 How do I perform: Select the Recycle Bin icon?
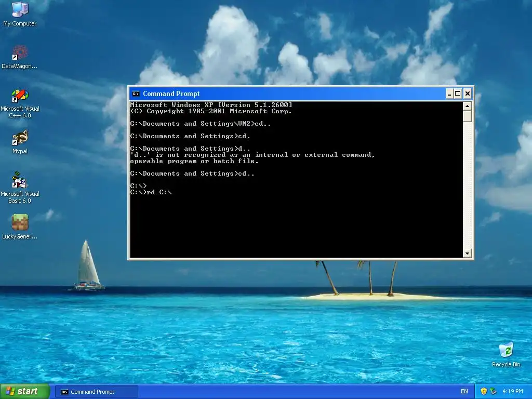(506, 354)
